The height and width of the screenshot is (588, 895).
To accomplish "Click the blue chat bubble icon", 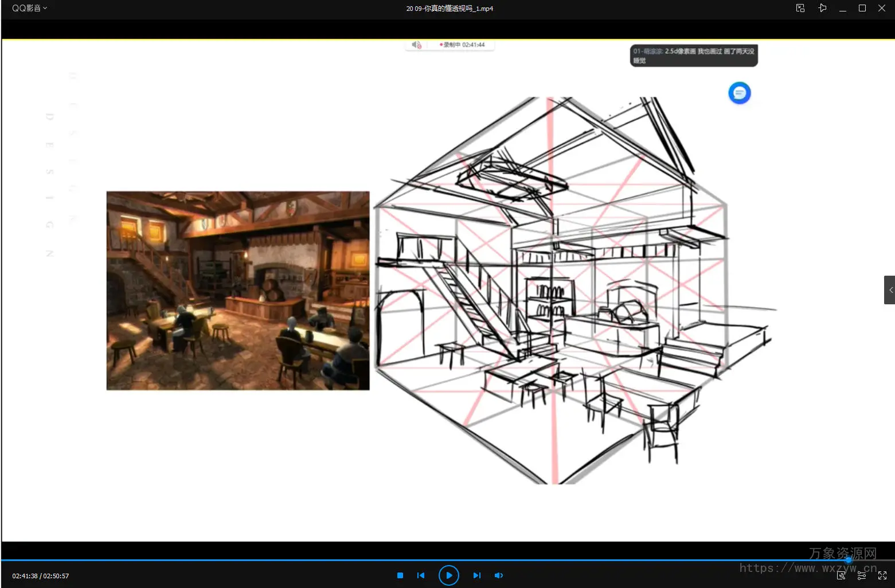I will point(740,93).
